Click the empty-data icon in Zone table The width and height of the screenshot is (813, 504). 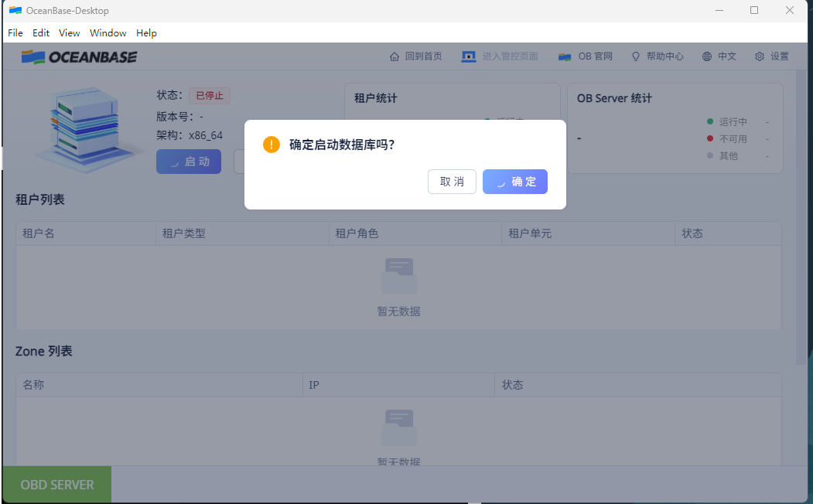pyautogui.click(x=399, y=427)
